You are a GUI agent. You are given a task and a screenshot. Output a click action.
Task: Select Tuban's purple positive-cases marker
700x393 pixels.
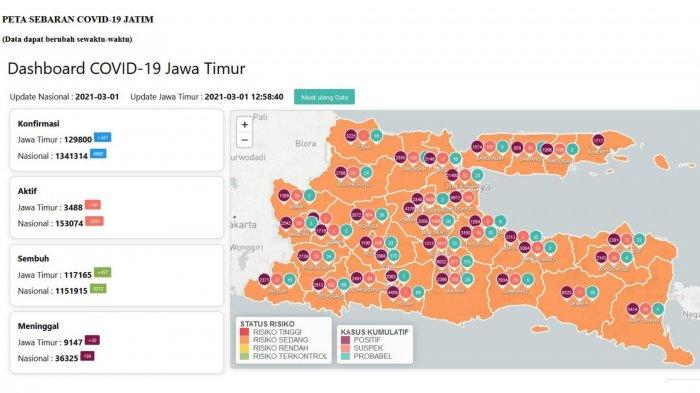click(351, 136)
